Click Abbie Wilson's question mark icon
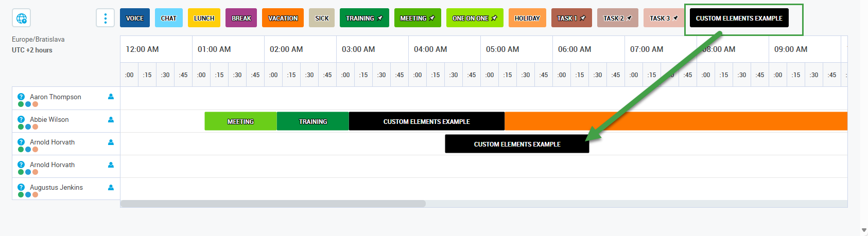This screenshot has height=236, width=868. [x=21, y=119]
